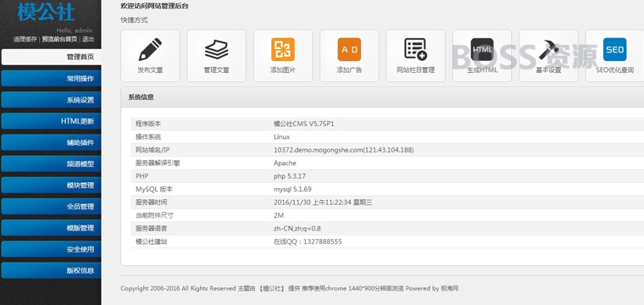Click the 模公社 logo
This screenshot has height=305, width=644.
46,11
